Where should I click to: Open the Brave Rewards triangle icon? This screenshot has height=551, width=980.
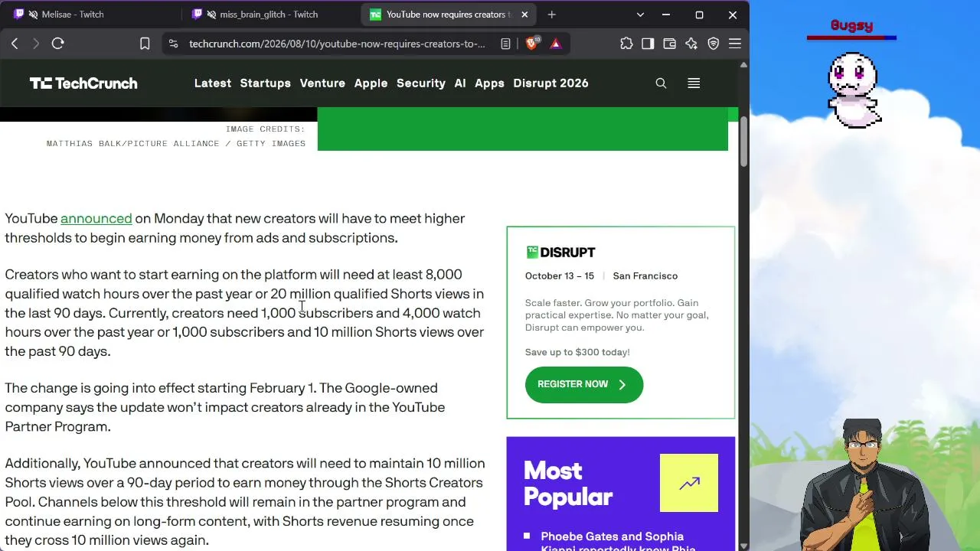(x=556, y=44)
